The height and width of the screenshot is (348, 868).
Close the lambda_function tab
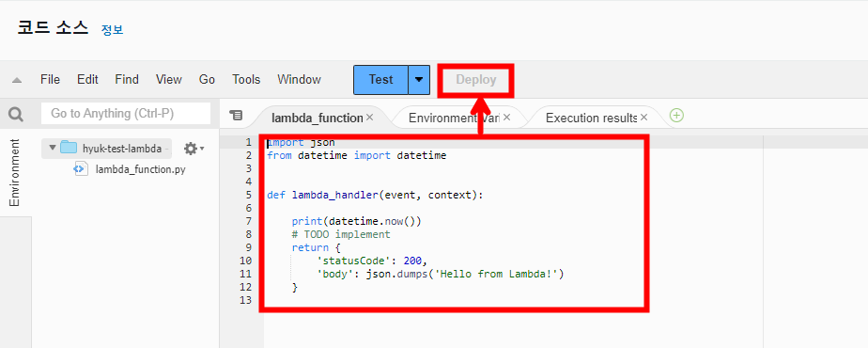tap(370, 118)
